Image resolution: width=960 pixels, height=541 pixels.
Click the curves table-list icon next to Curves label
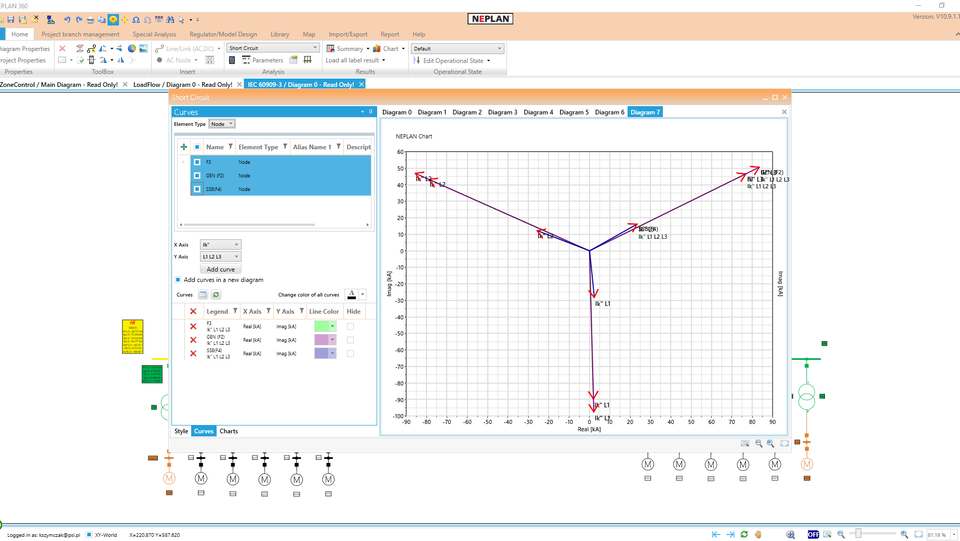click(203, 295)
